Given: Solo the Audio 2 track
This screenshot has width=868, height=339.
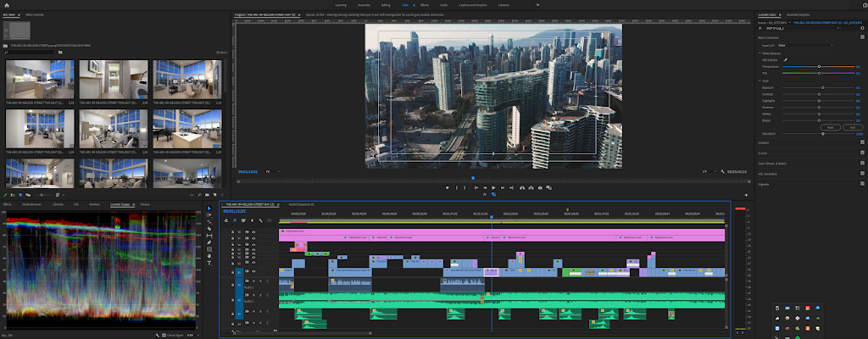Looking at the screenshot, I should coord(260,295).
